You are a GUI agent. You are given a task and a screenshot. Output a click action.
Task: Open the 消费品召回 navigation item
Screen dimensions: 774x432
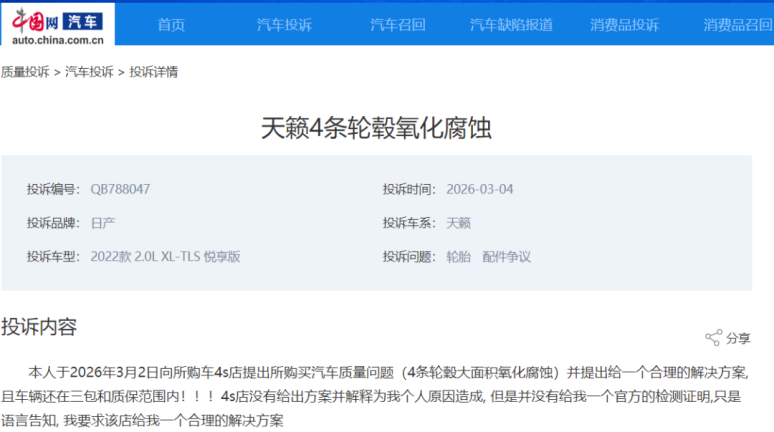click(x=737, y=25)
